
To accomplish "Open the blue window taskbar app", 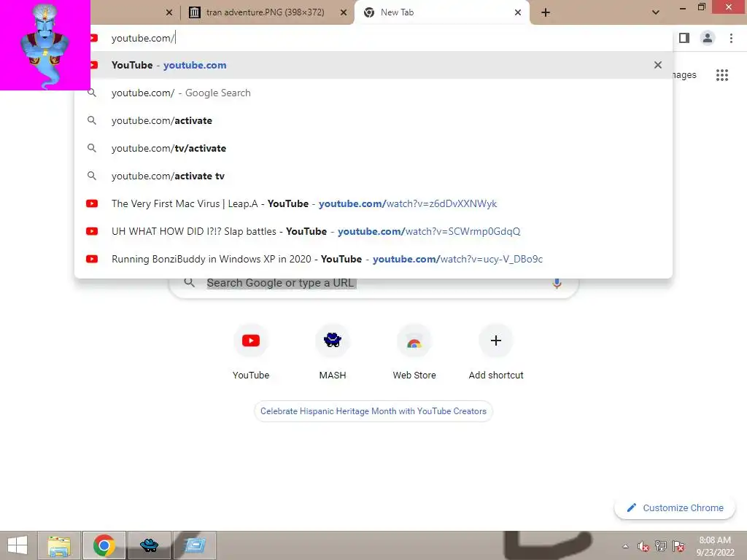I will click(194, 545).
